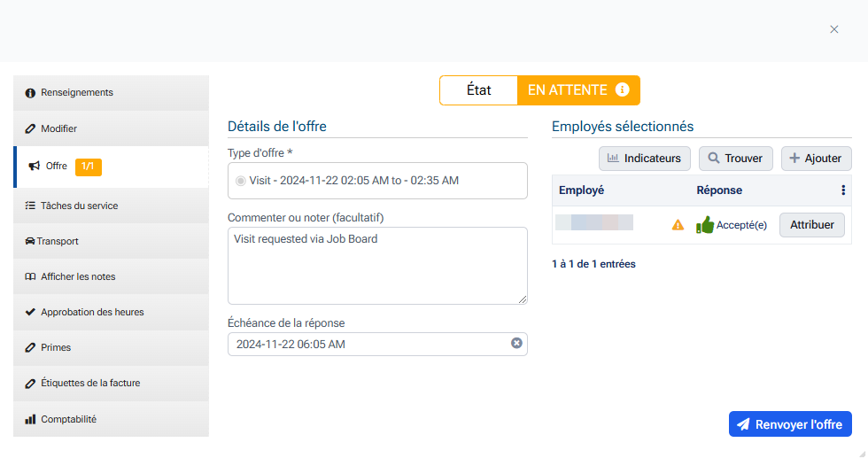
Task: Clear the Échéance de la réponse date
Action: 516,344
